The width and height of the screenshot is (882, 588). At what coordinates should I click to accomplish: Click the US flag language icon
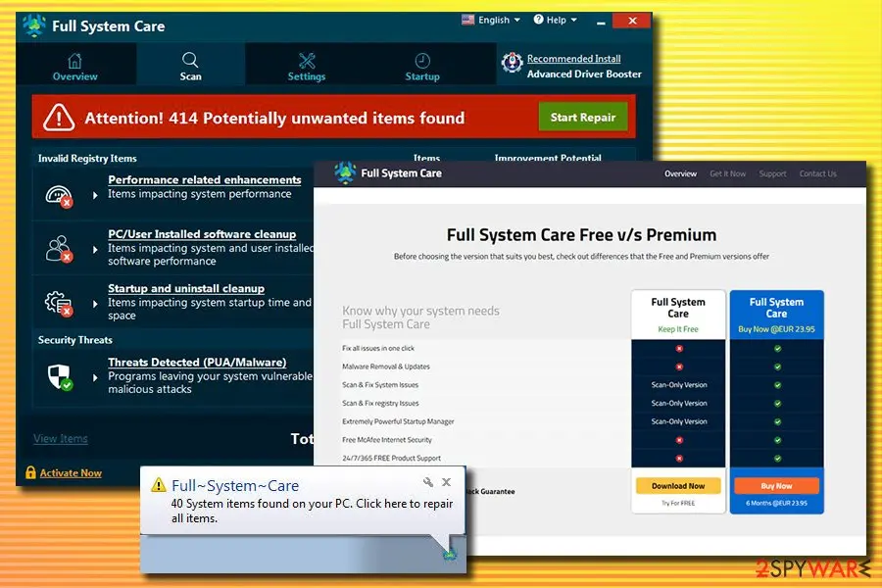click(x=468, y=20)
